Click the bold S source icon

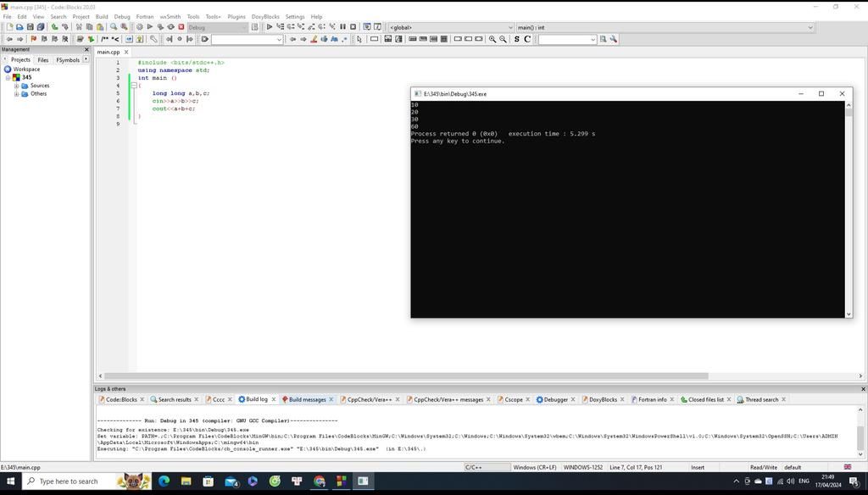pos(516,39)
